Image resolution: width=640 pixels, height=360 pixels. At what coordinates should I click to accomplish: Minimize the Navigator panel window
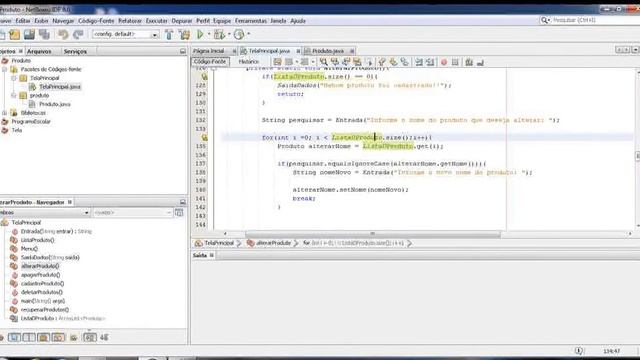tap(182, 202)
